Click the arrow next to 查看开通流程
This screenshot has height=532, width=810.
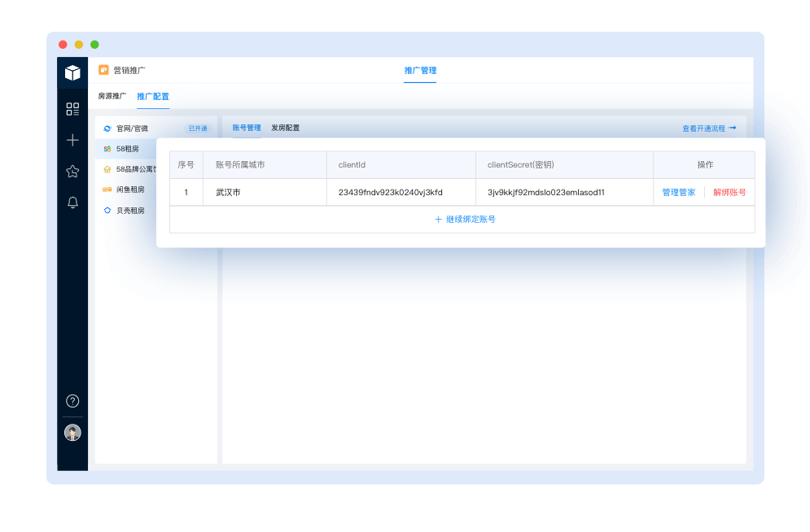click(x=733, y=128)
